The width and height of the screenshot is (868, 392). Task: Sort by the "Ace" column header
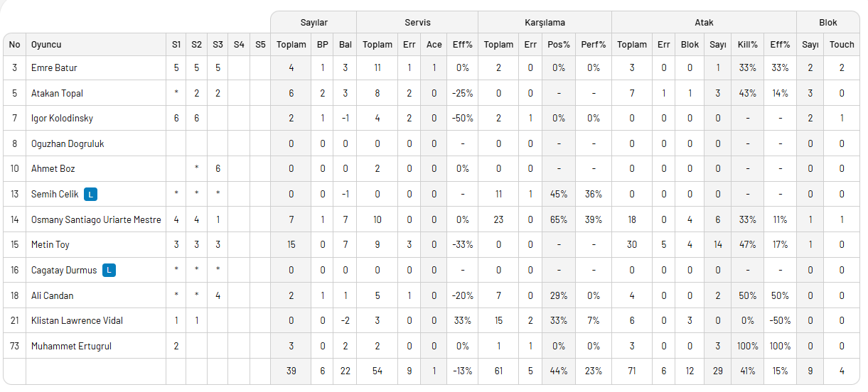tap(434, 44)
